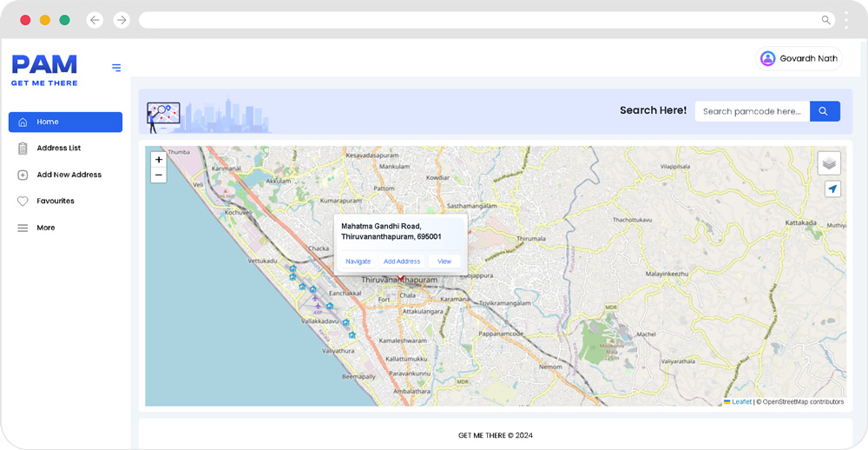Click the plus icon beside Add New Address
The width and height of the screenshot is (868, 450).
tap(23, 175)
